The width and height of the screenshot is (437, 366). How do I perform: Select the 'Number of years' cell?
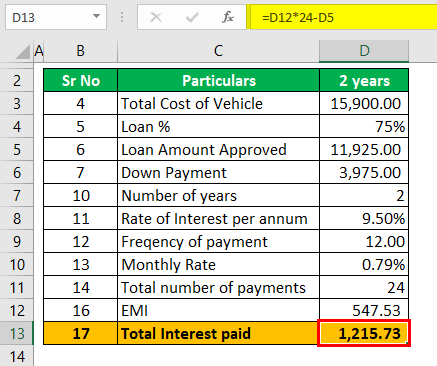[x=219, y=195]
